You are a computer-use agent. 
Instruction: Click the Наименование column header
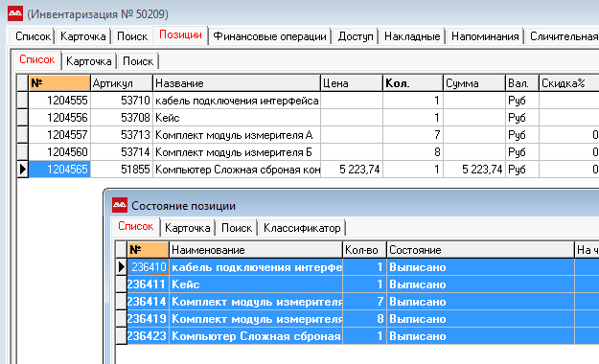pos(256,250)
